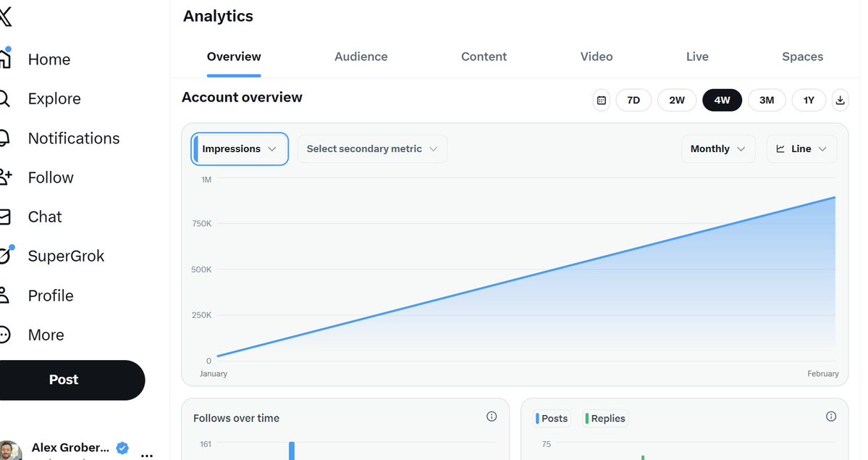The width and height of the screenshot is (868, 460).
Task: Switch to the Audience tab
Action: [361, 57]
